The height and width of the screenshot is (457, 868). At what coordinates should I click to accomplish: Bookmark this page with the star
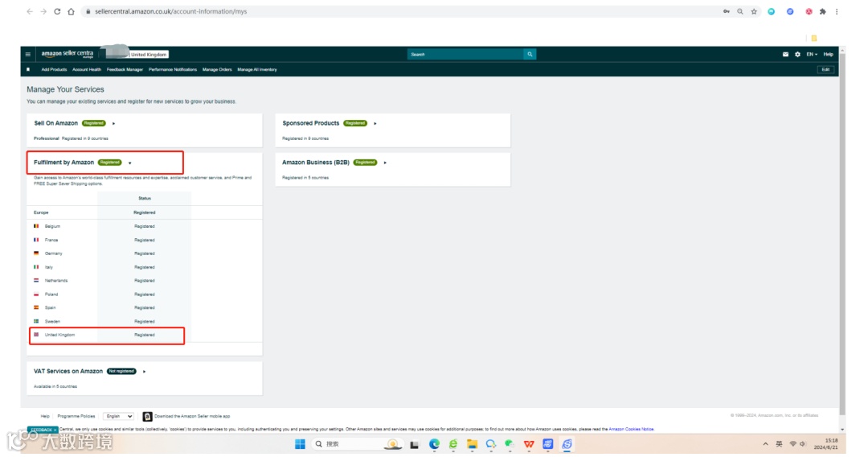pyautogui.click(x=754, y=11)
